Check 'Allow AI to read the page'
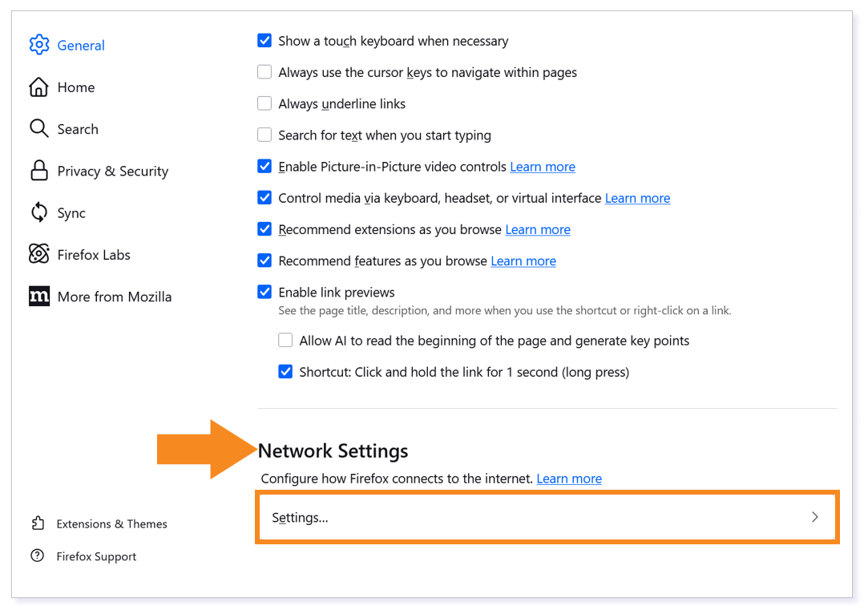This screenshot has width=868, height=606. pos(285,340)
